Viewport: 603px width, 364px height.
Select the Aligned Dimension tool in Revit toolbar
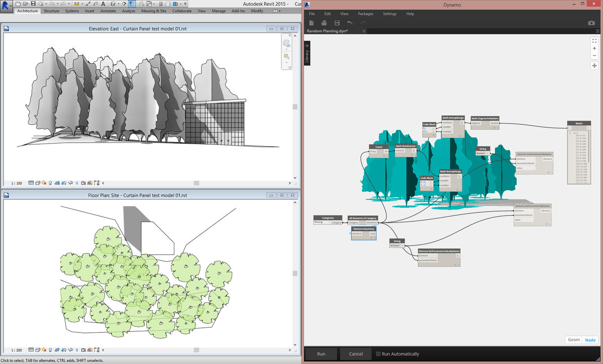(88, 4)
